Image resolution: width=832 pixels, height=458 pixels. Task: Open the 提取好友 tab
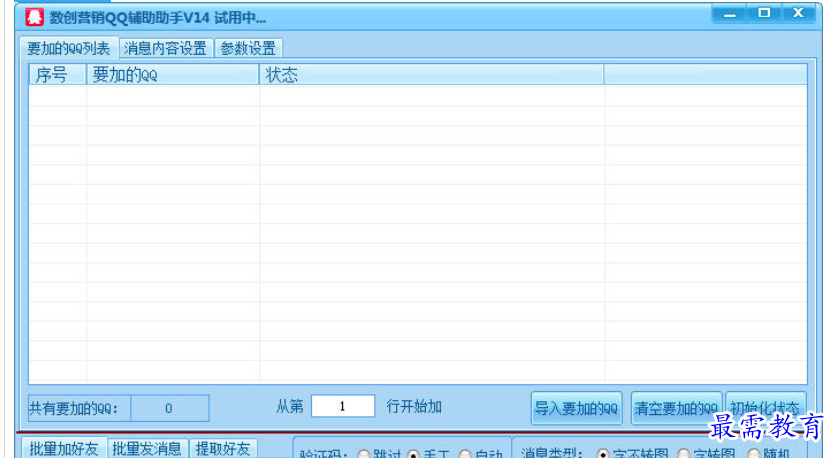click(223, 449)
